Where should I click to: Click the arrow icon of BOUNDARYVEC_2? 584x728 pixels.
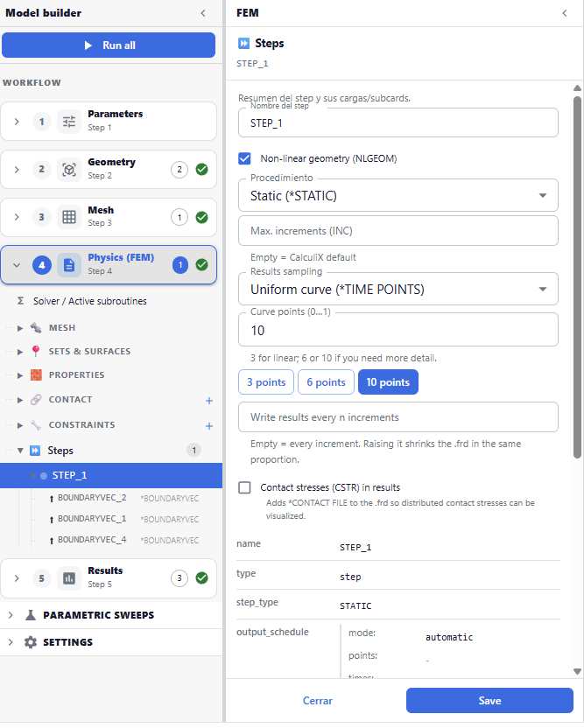tap(52, 499)
